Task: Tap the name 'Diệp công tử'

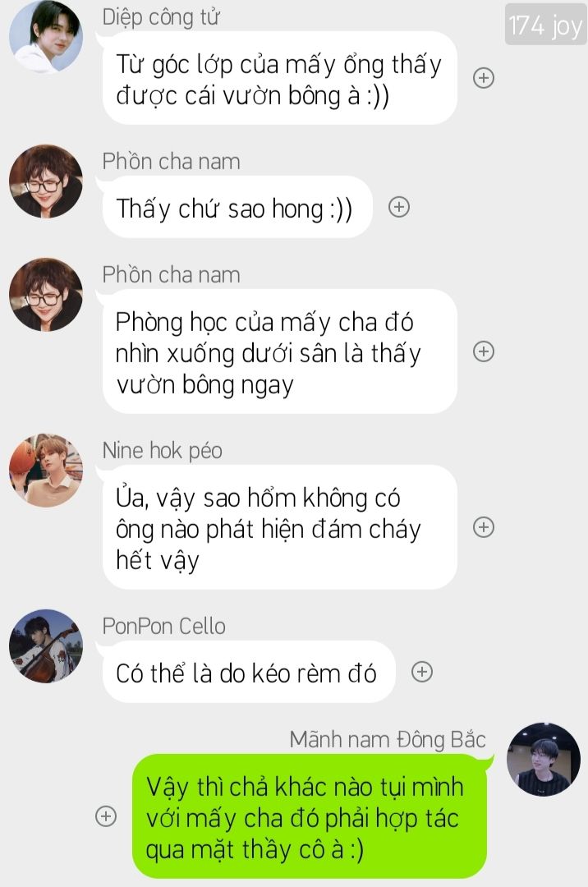Action: tap(161, 17)
